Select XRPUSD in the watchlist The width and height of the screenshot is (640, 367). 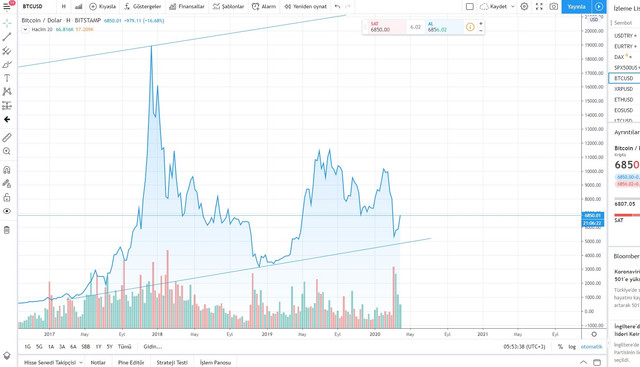click(624, 89)
